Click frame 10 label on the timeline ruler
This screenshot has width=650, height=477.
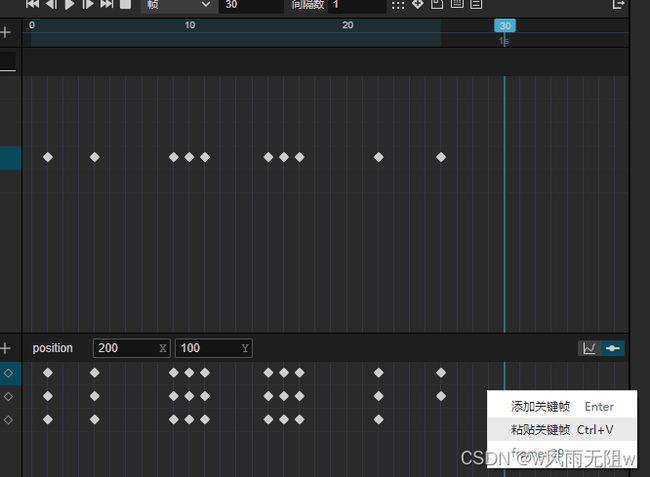click(190, 25)
